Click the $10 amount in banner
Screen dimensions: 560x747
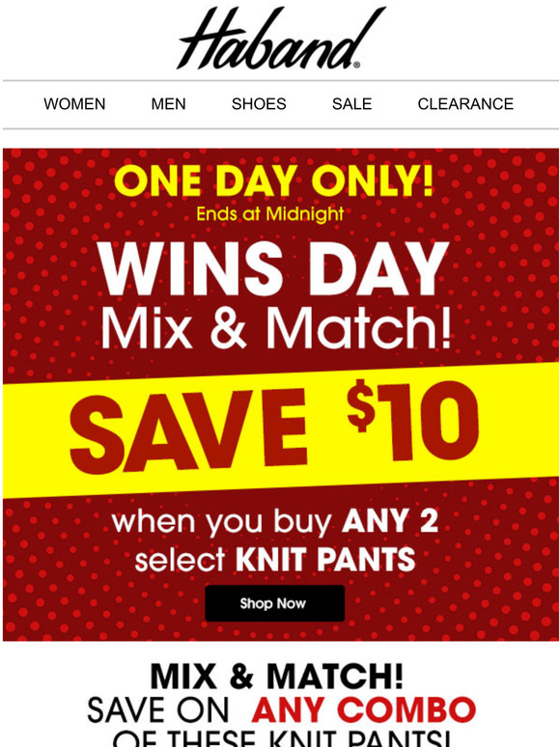[x=412, y=421]
